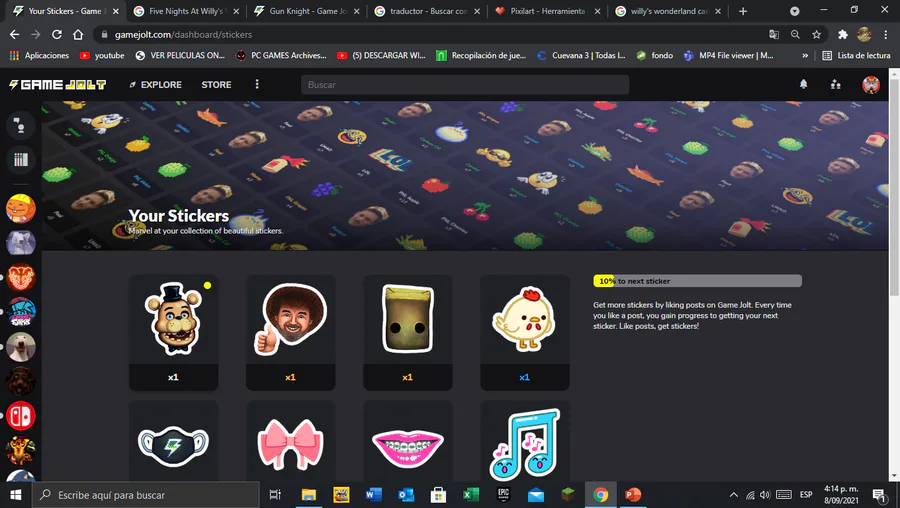Image resolution: width=900 pixels, height=508 pixels.
Task: Click the Windows taskbar search box
Action: pos(146,495)
